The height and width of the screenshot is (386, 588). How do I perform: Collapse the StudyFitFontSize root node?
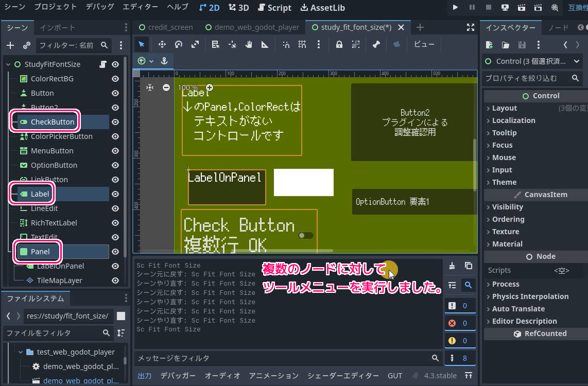pos(8,64)
